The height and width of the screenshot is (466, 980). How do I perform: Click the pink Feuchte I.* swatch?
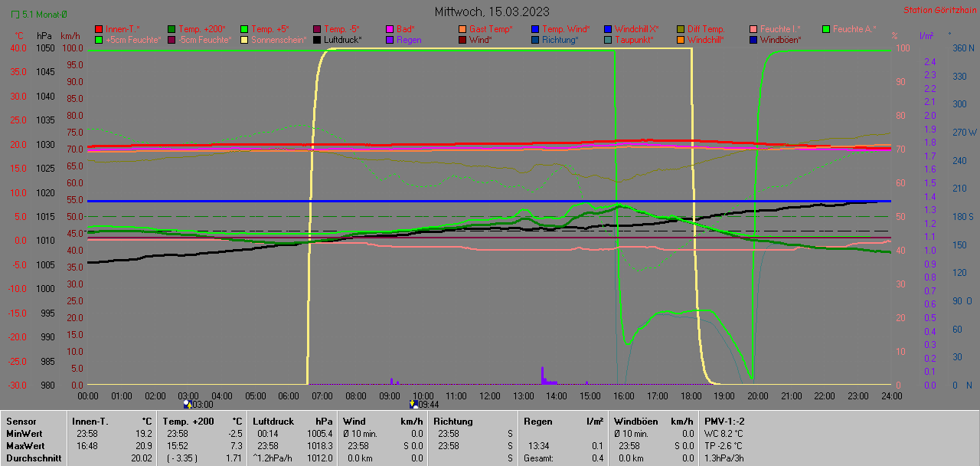pyautogui.click(x=753, y=29)
